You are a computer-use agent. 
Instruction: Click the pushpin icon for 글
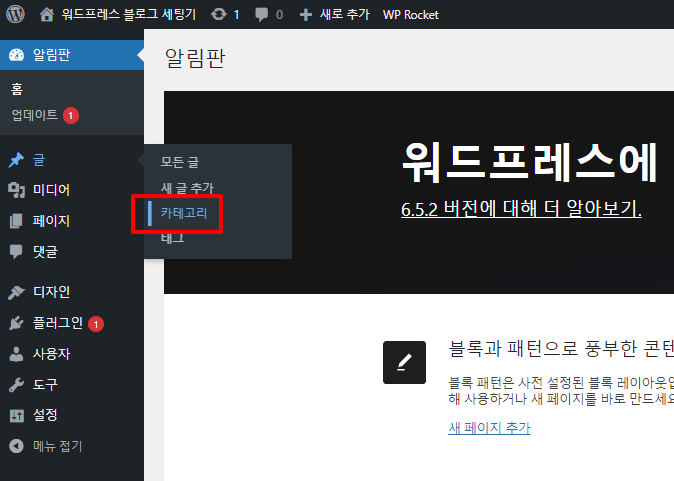click(16, 160)
